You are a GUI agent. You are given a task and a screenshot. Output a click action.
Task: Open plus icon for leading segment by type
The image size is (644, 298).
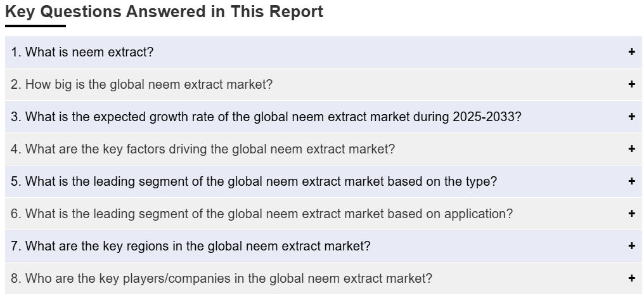(631, 181)
